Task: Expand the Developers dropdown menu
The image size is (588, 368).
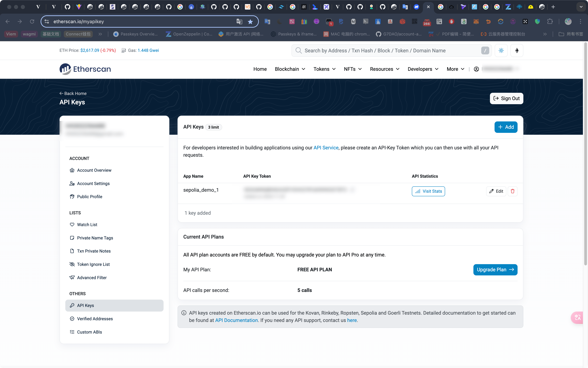Action: pos(423,69)
